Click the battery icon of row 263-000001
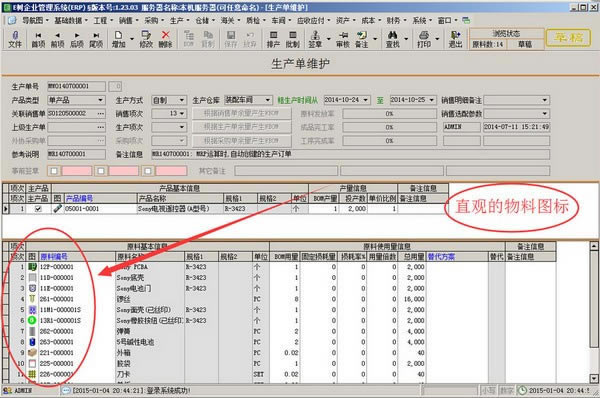 tap(32, 342)
